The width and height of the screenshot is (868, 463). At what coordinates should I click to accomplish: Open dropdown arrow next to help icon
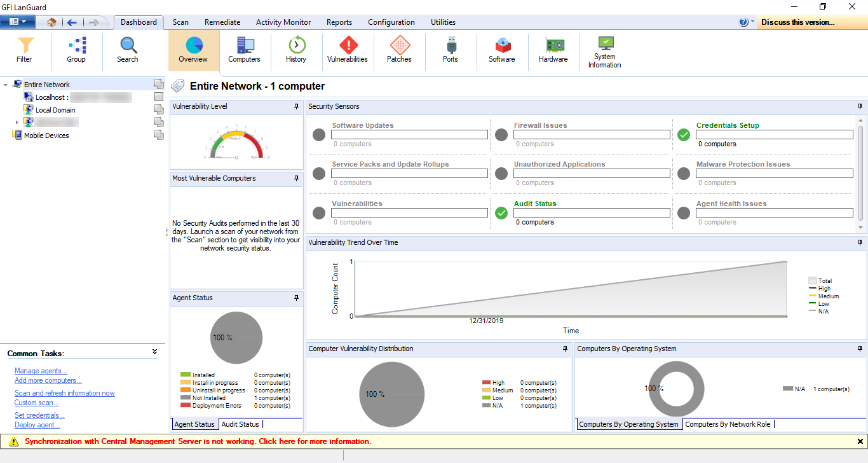click(x=752, y=22)
